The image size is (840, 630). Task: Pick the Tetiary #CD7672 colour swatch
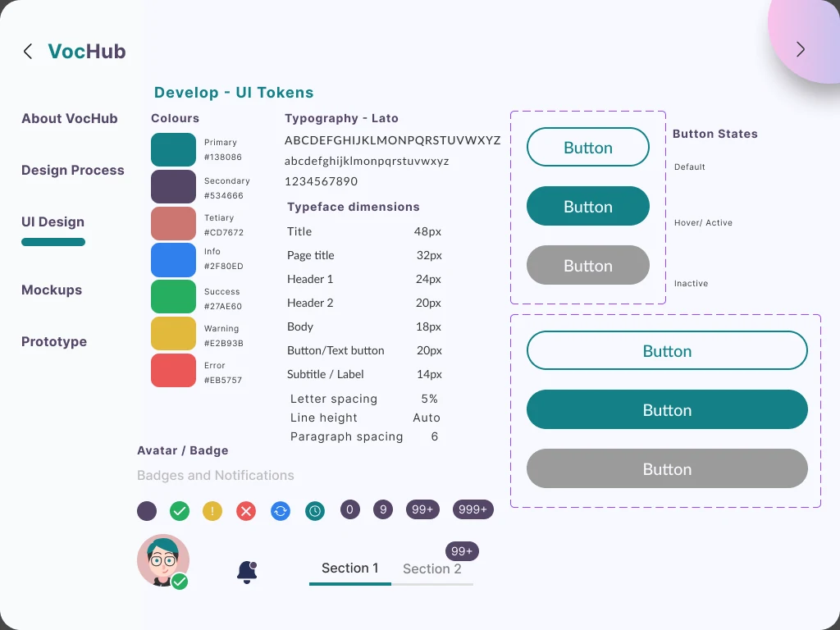point(174,223)
